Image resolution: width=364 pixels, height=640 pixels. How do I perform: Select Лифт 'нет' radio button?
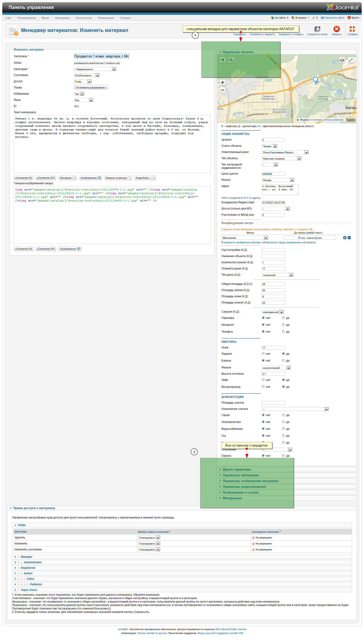click(x=263, y=380)
